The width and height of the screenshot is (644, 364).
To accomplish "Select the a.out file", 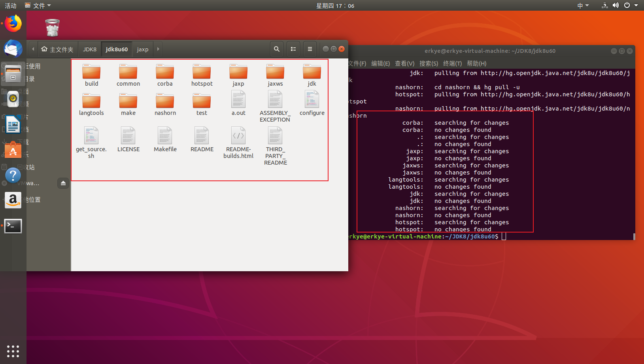I will [x=238, y=103].
